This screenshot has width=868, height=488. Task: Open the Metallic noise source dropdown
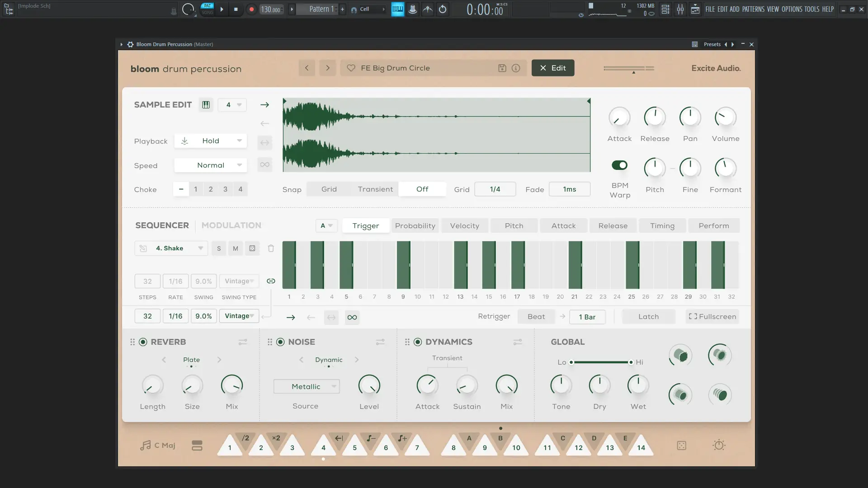click(x=307, y=386)
